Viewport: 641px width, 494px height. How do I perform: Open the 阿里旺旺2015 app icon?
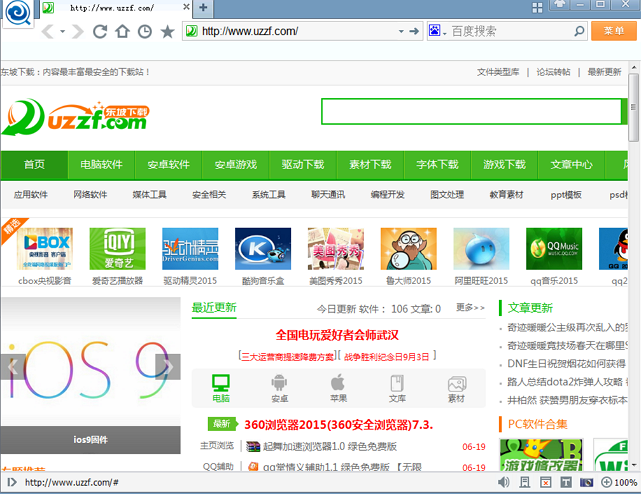[481, 249]
